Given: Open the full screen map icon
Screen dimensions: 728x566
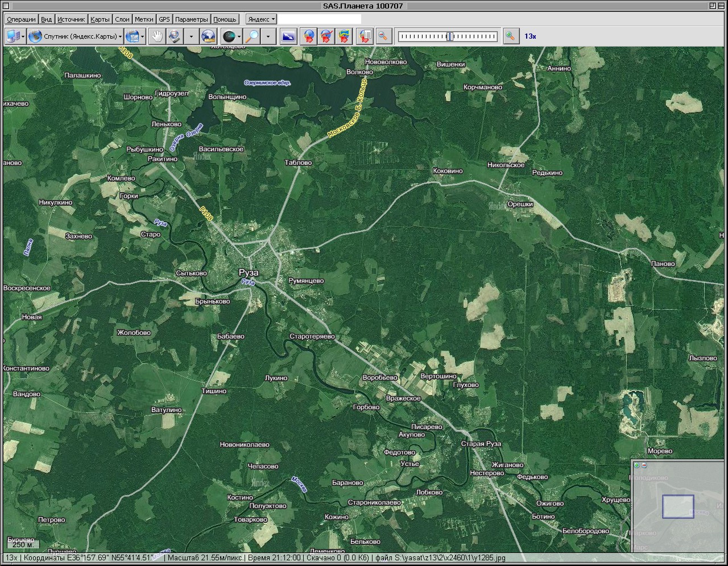Looking at the screenshot, I should [289, 36].
